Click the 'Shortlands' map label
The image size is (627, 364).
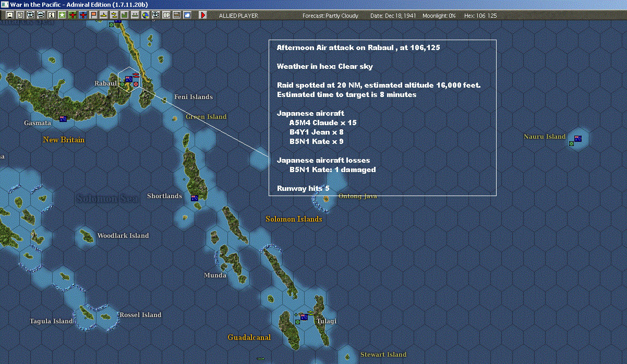pos(164,196)
